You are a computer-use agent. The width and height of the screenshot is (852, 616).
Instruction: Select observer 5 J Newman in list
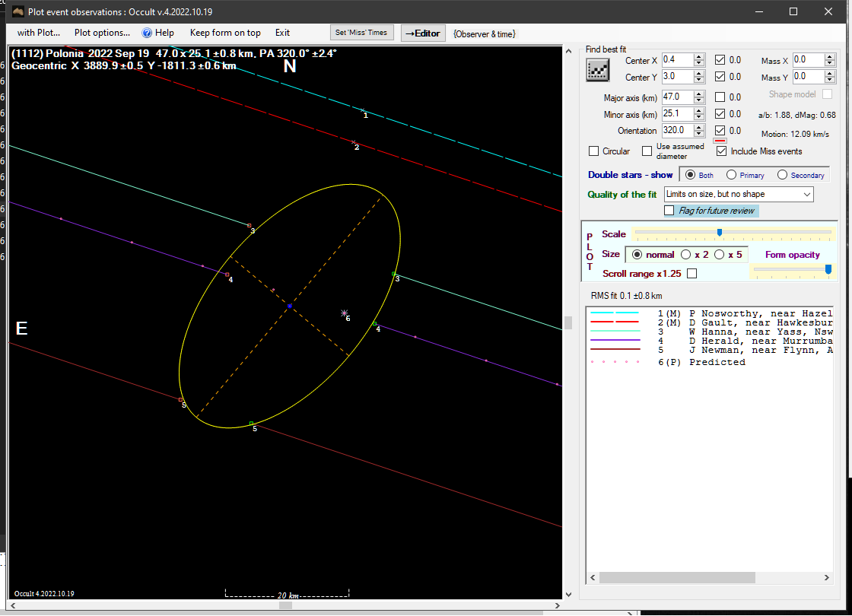pyautogui.click(x=710, y=351)
